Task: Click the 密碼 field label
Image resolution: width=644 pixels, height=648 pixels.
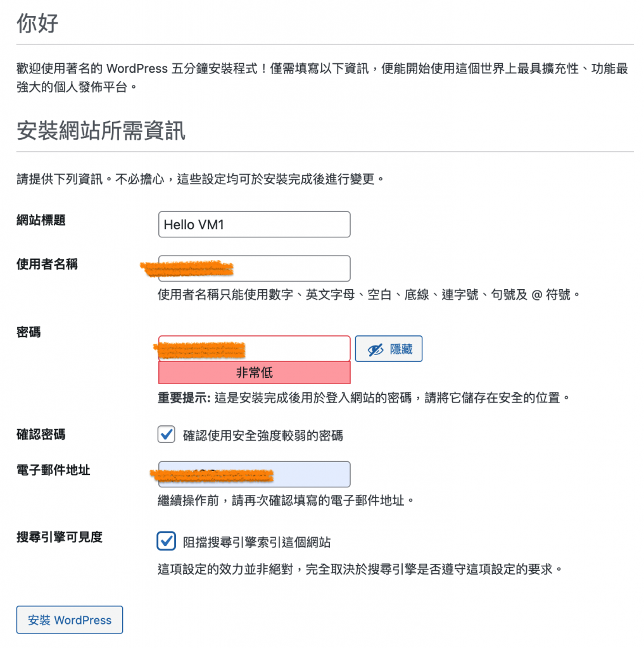Action: (28, 332)
